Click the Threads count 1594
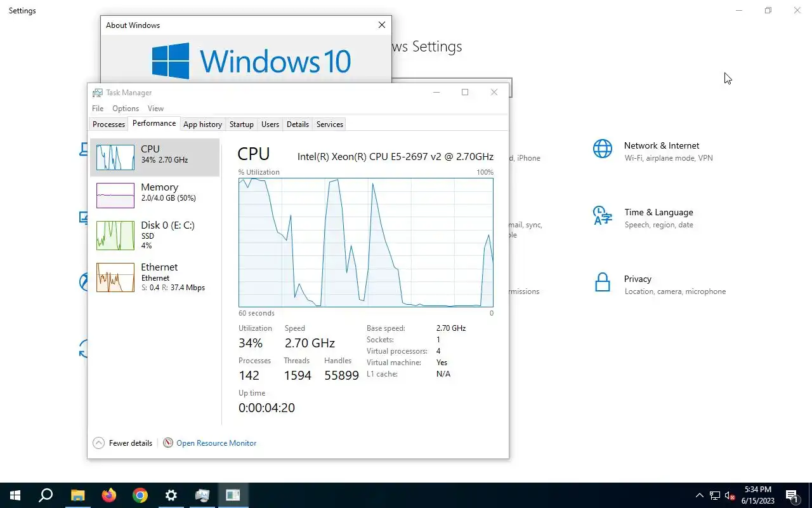Screen dimensions: 812x508 pyautogui.click(x=298, y=375)
